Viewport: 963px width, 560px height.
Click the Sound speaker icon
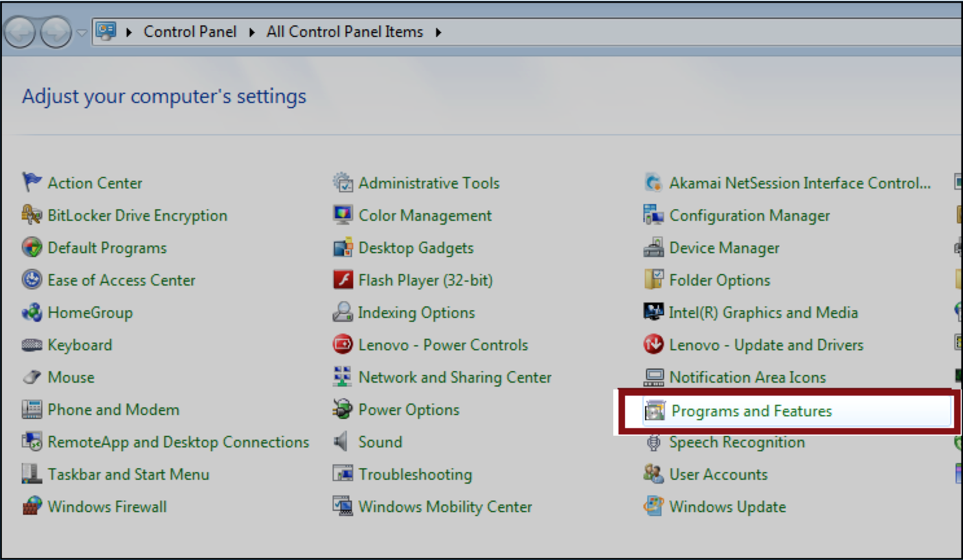(x=341, y=442)
